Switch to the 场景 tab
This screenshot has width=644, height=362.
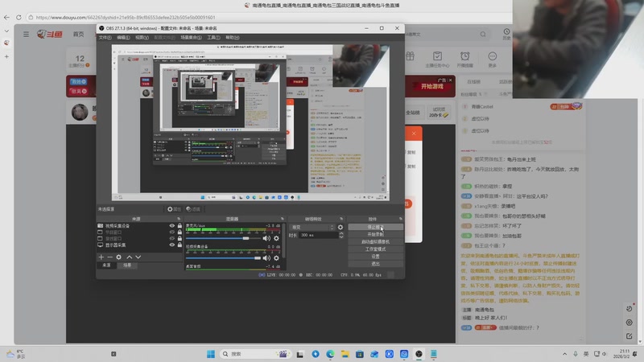(x=127, y=265)
